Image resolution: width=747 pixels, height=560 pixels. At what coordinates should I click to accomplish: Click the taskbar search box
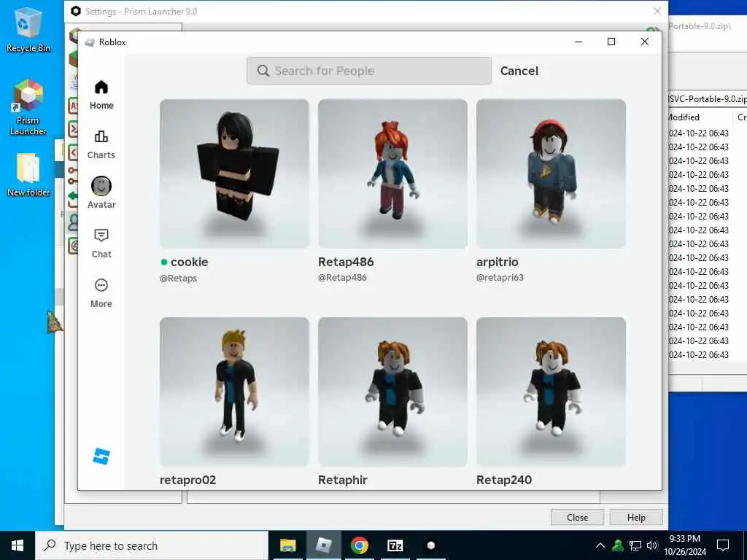pos(152,545)
